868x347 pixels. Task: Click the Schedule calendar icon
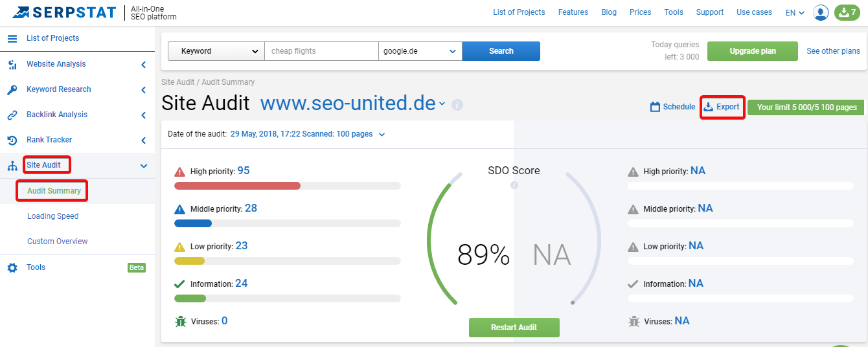coord(655,107)
